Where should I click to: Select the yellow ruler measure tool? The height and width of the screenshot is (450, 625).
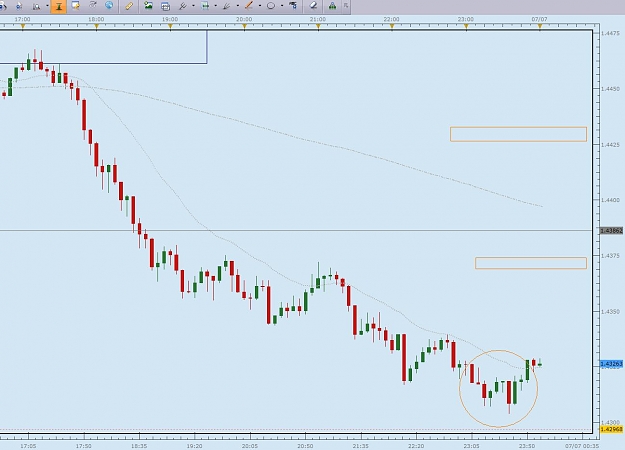coord(129,6)
